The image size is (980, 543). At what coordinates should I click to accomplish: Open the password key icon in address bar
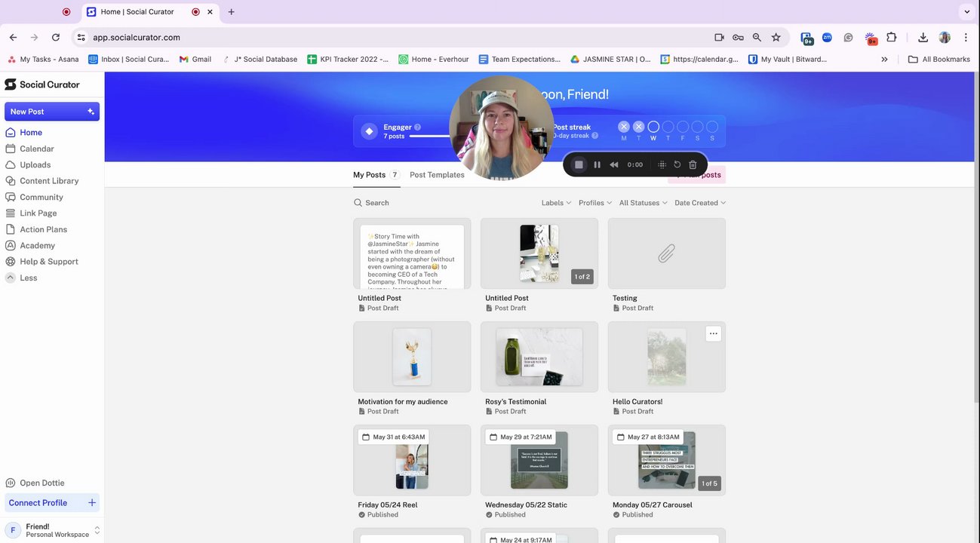(x=738, y=37)
